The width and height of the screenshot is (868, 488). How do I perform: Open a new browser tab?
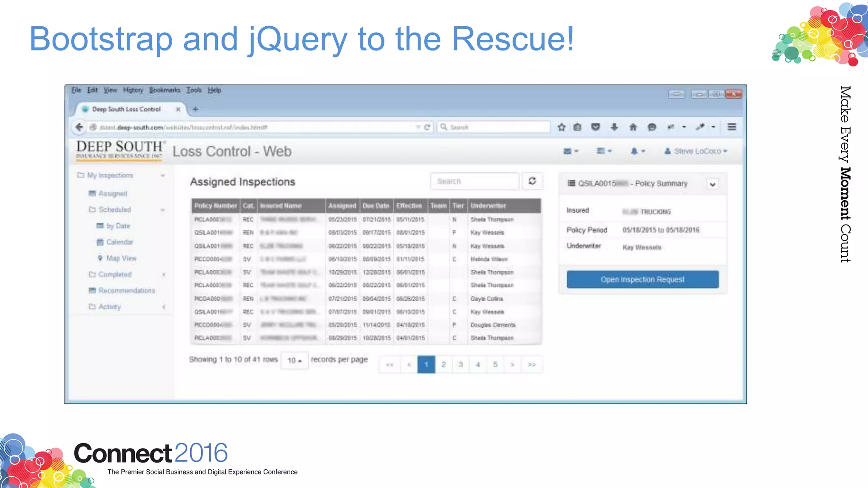(195, 109)
